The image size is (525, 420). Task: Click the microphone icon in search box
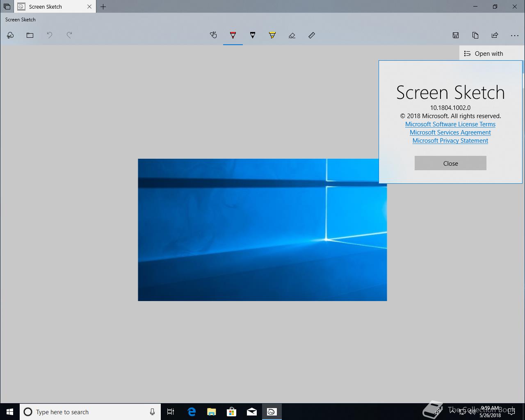tap(152, 412)
